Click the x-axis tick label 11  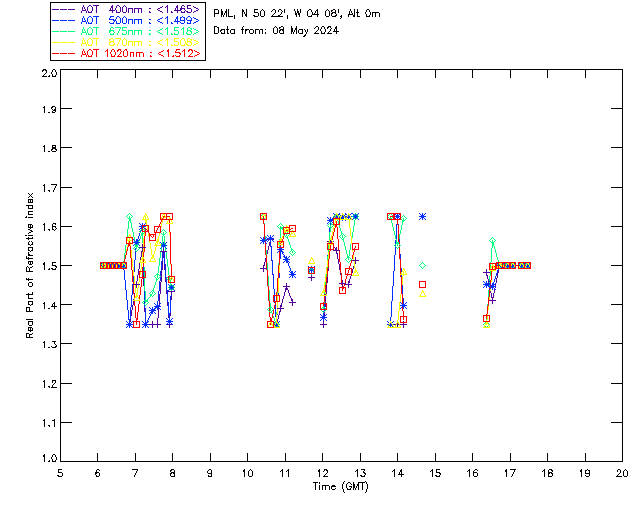[x=285, y=473]
